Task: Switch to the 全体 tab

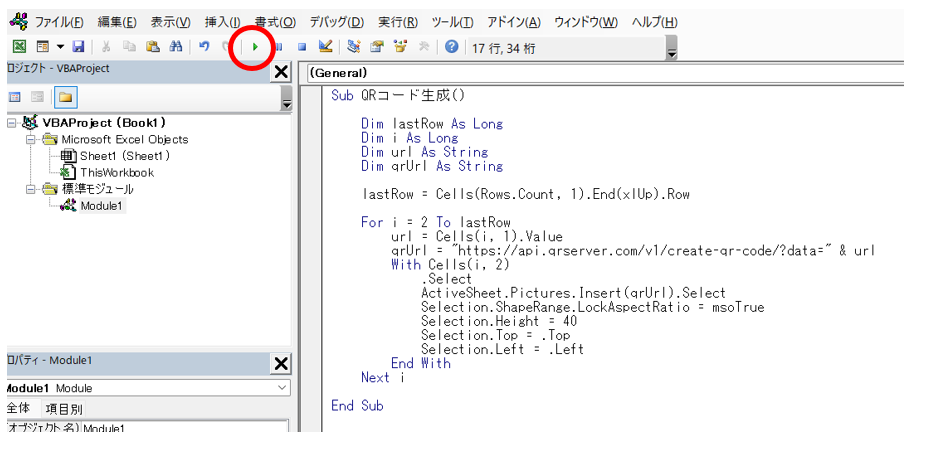Action: coord(18,408)
